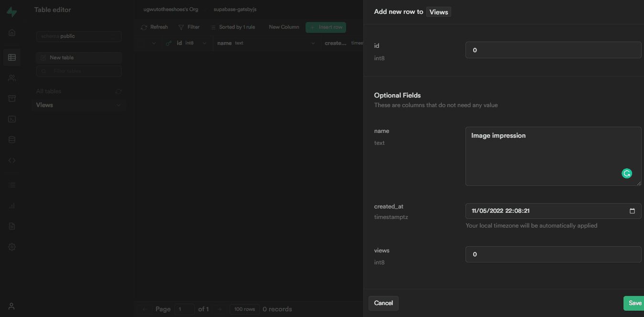Click the created_at column header
Screen dimensions: 644x317
(x=343, y=43)
